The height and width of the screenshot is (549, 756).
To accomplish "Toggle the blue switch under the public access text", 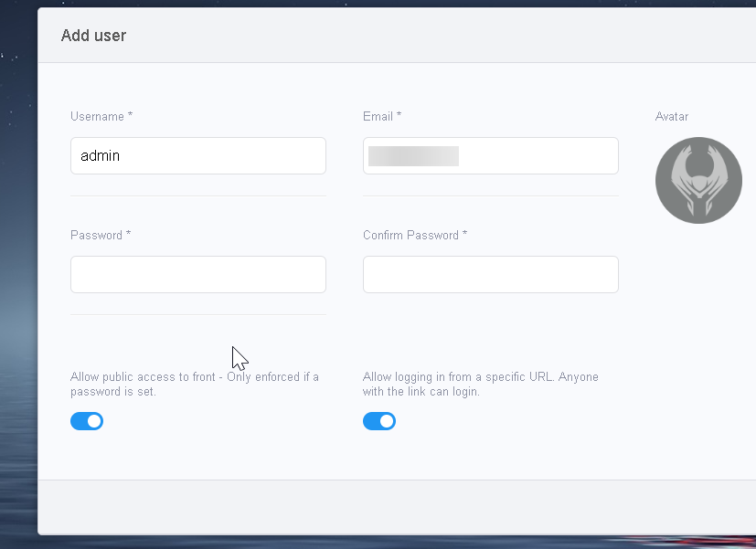I will pyautogui.click(x=87, y=421).
